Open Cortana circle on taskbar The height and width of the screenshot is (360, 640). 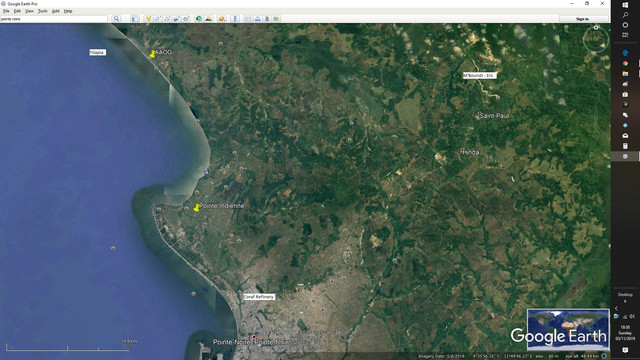point(625,25)
